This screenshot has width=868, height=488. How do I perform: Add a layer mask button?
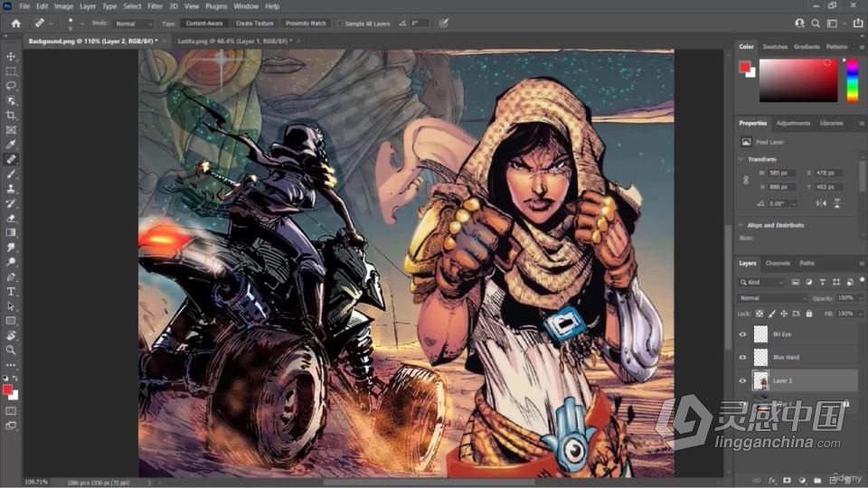tap(787, 480)
